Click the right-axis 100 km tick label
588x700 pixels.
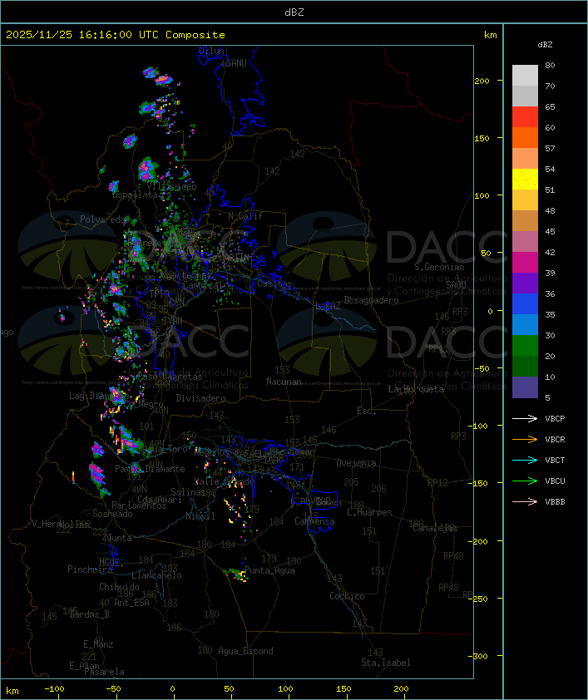tap(482, 195)
